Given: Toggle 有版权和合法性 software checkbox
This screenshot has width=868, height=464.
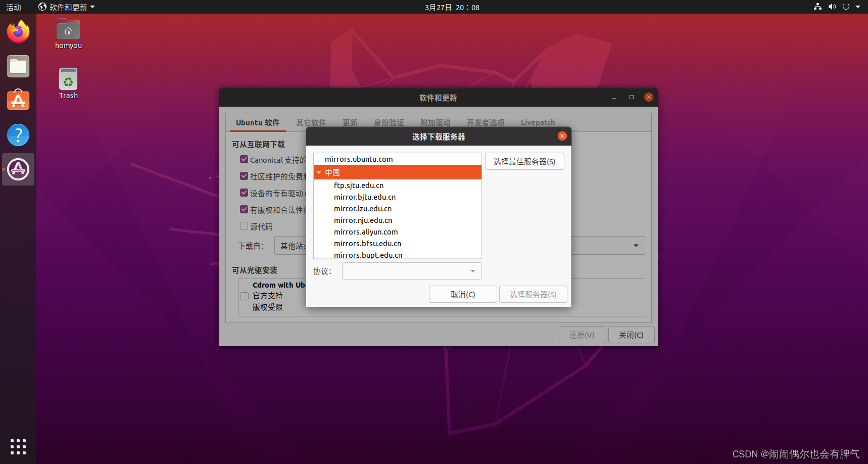Looking at the screenshot, I should 244,209.
